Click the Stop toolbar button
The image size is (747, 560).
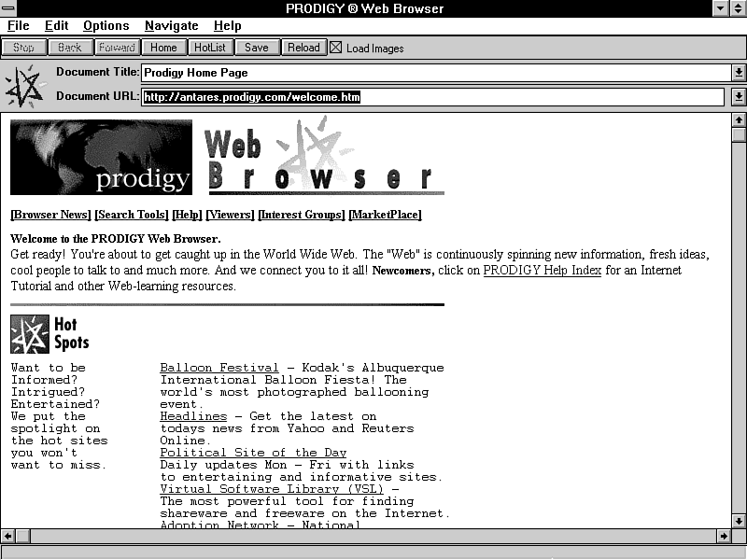pyautogui.click(x=23, y=48)
